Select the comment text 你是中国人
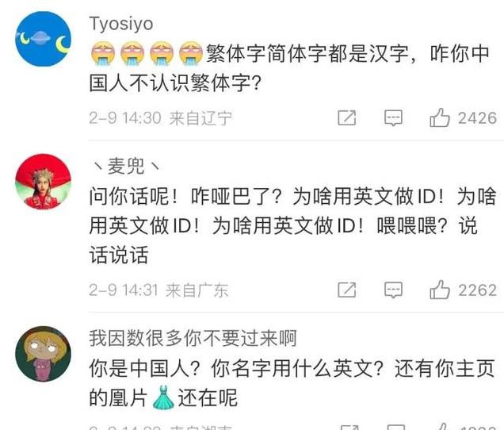The height and width of the screenshot is (430, 504). pos(292,383)
